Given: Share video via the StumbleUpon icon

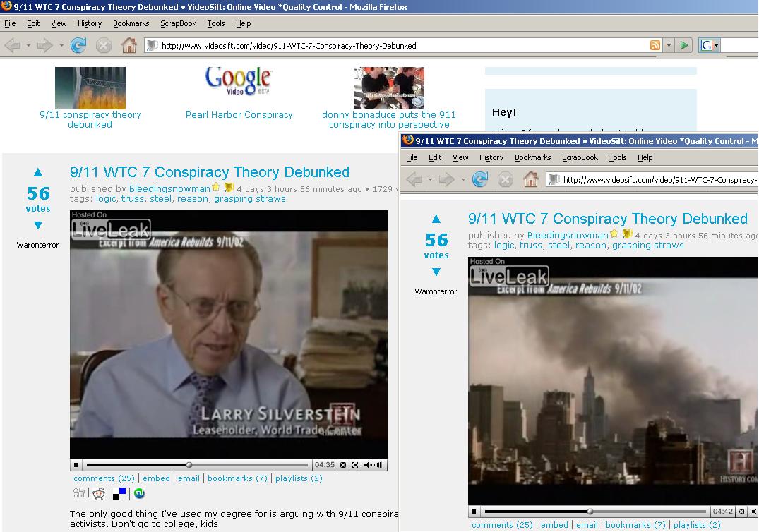Looking at the screenshot, I should click(140, 494).
